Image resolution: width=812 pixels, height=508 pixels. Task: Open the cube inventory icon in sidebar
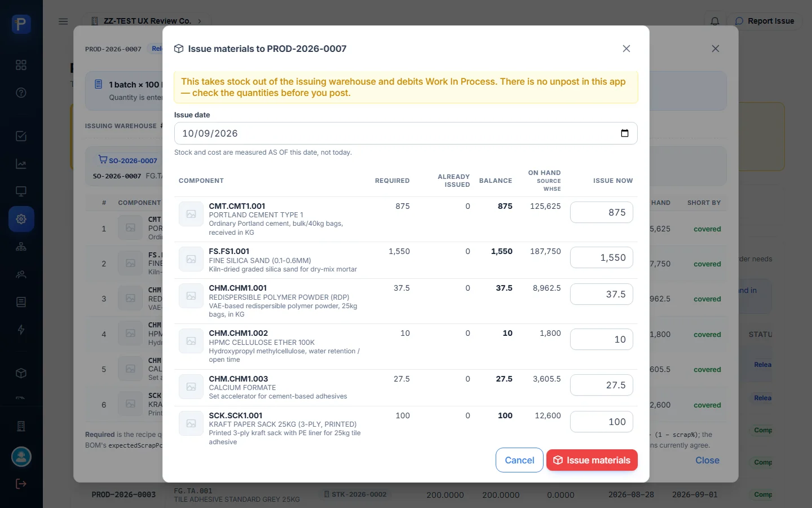(x=21, y=373)
